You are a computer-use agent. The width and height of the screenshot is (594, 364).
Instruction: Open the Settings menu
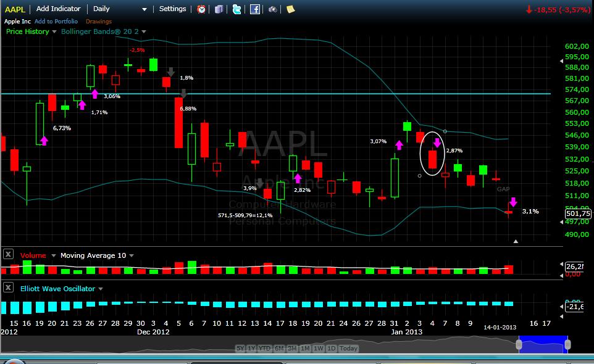(172, 9)
